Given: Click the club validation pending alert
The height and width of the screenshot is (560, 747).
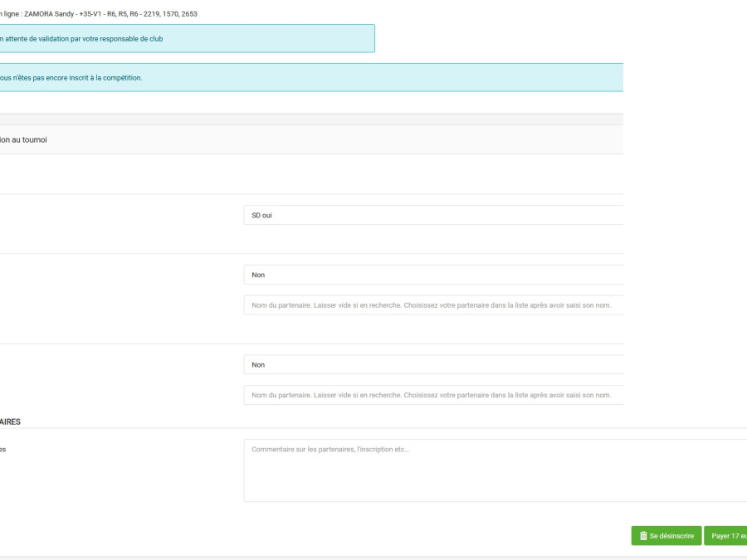Looking at the screenshot, I should [x=188, y=38].
